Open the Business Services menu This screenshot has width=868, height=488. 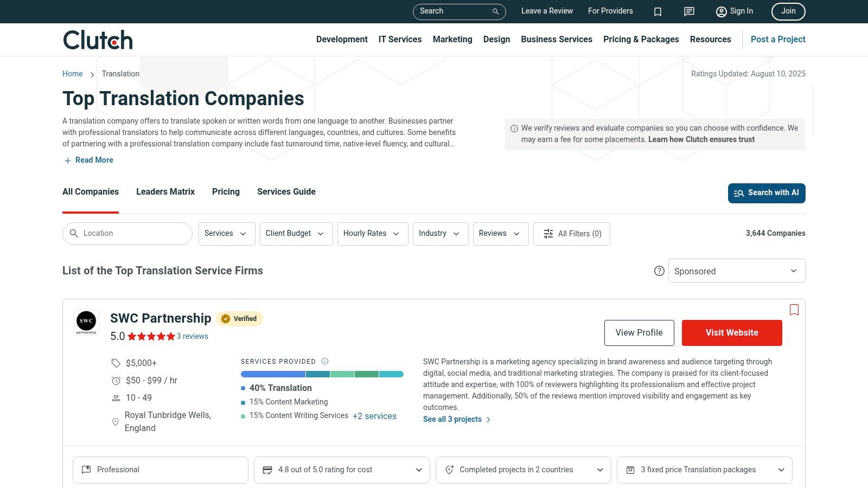click(557, 40)
